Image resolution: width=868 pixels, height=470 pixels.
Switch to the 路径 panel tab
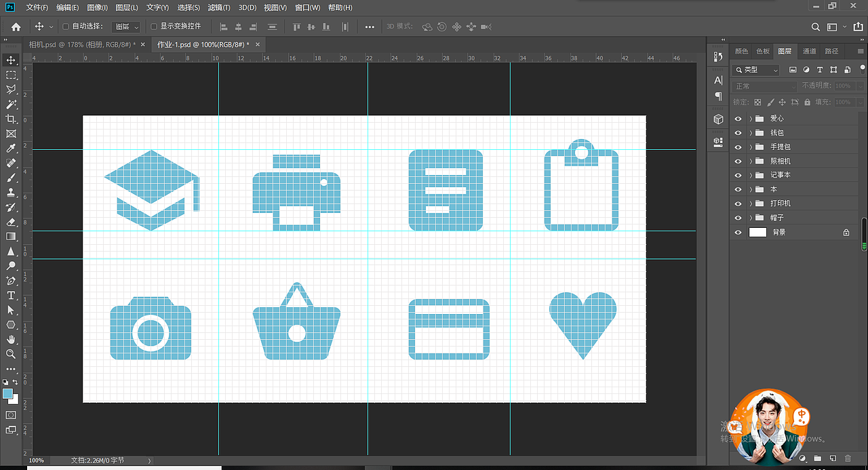click(832, 51)
